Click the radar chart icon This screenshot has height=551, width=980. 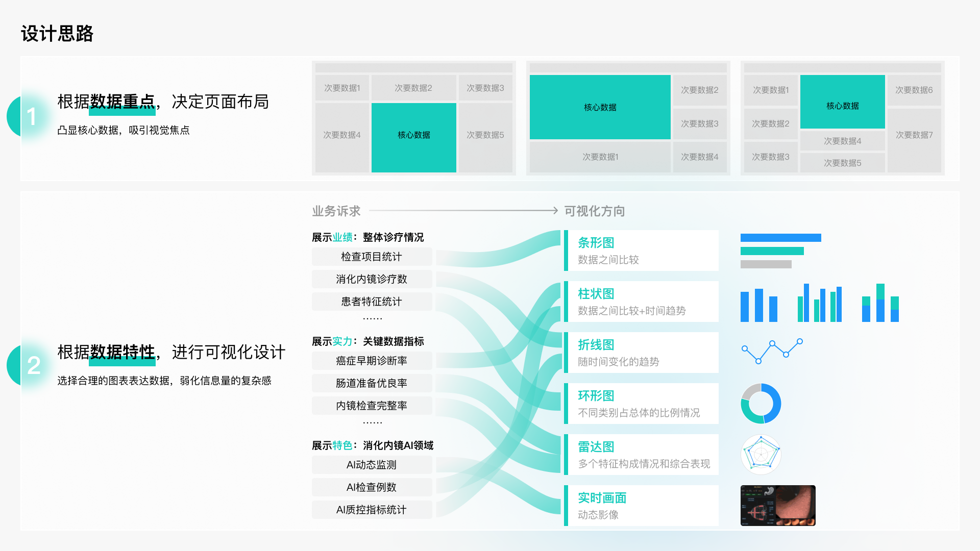click(761, 454)
